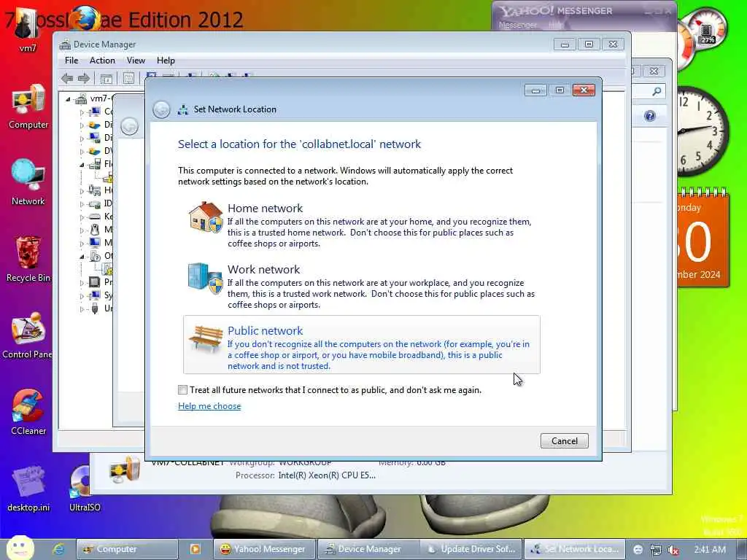This screenshot has width=747, height=560.
Task: Select the Processors category icon in tree
Action: pyautogui.click(x=95, y=282)
